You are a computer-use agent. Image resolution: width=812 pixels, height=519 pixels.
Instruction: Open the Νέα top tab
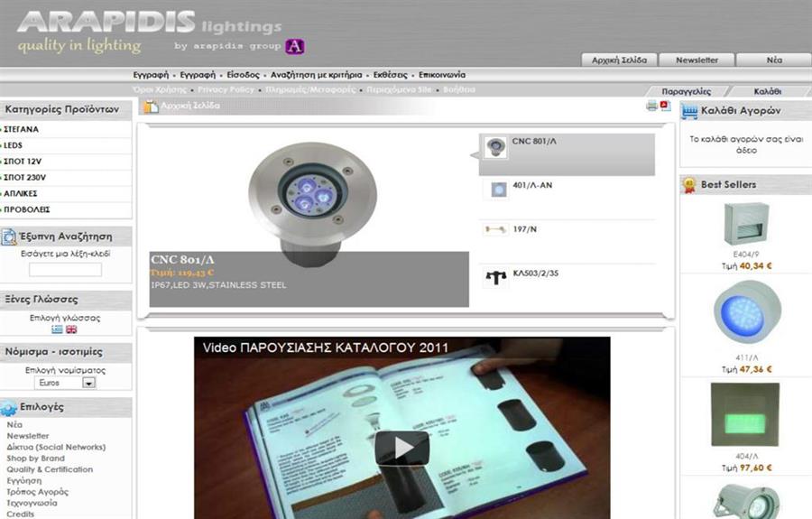(774, 60)
